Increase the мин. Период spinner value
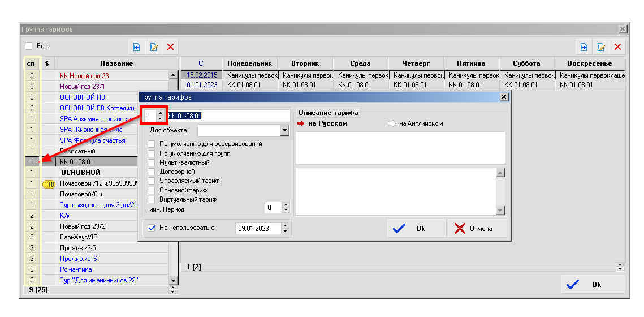This screenshot has height=317, width=644. pos(286,205)
